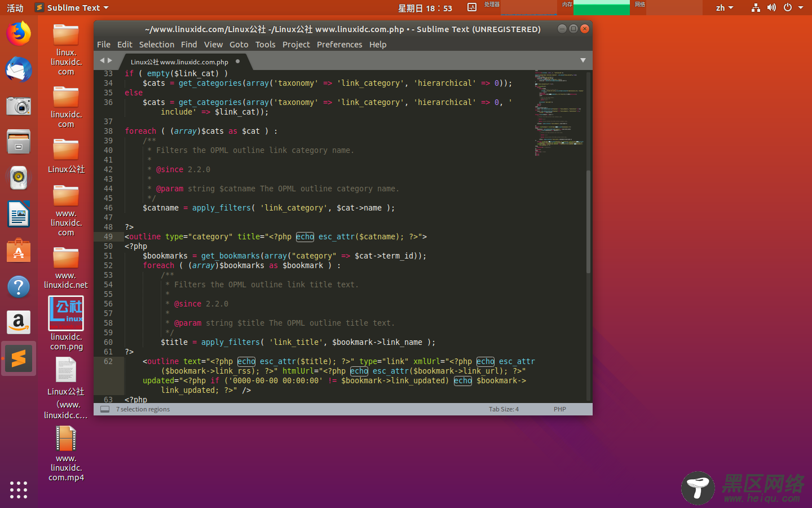Click the system monitor icon in top bar
The image size is (812, 508).
click(472, 7)
